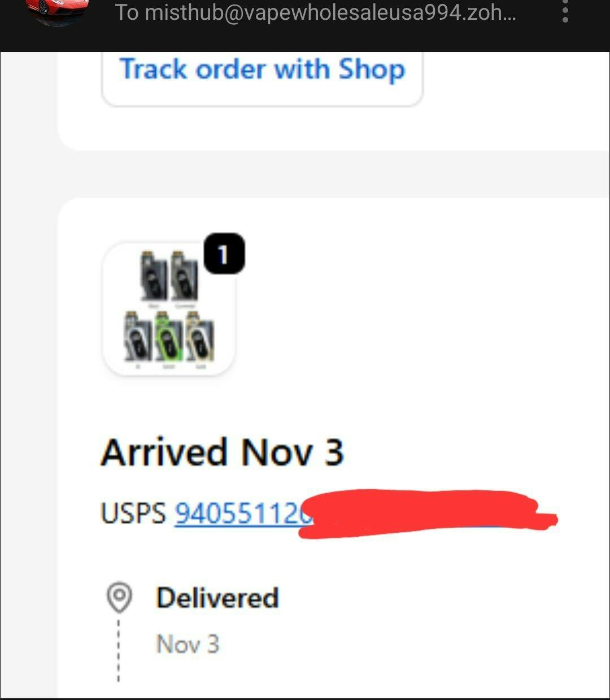Click the dark email header bar
The height and width of the screenshot is (700, 610).
click(305, 25)
